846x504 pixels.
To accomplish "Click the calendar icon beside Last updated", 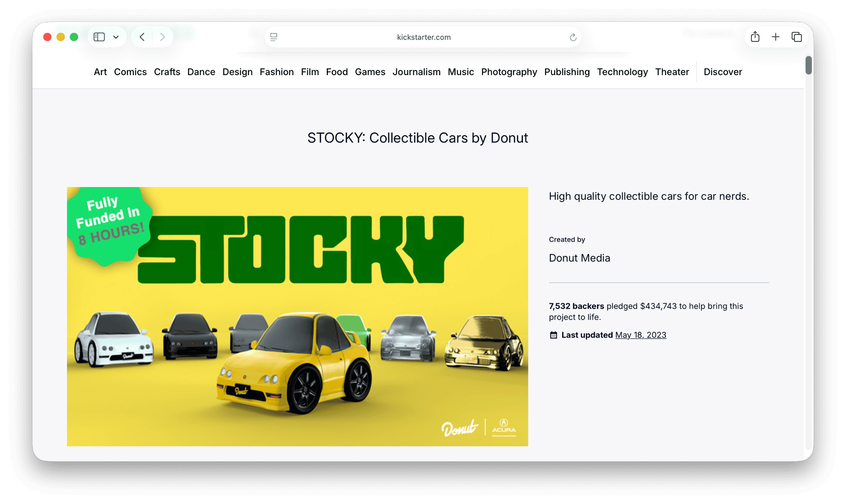I will pyautogui.click(x=554, y=335).
